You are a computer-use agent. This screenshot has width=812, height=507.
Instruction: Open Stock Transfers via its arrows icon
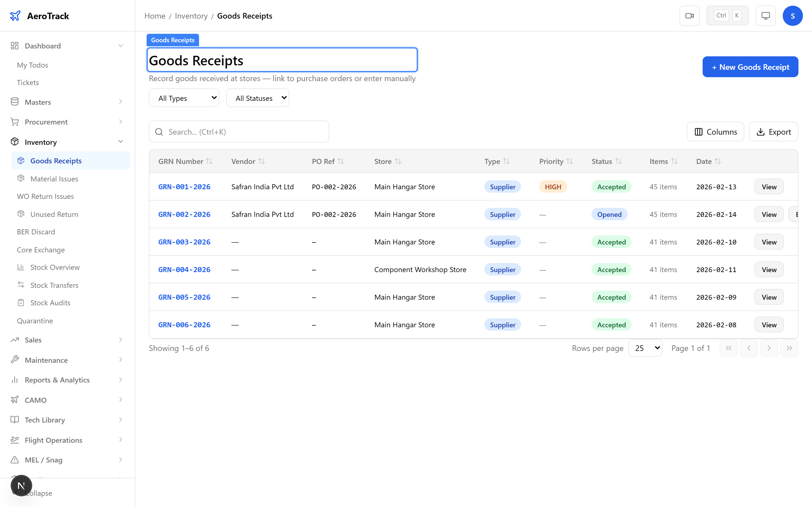click(x=21, y=285)
